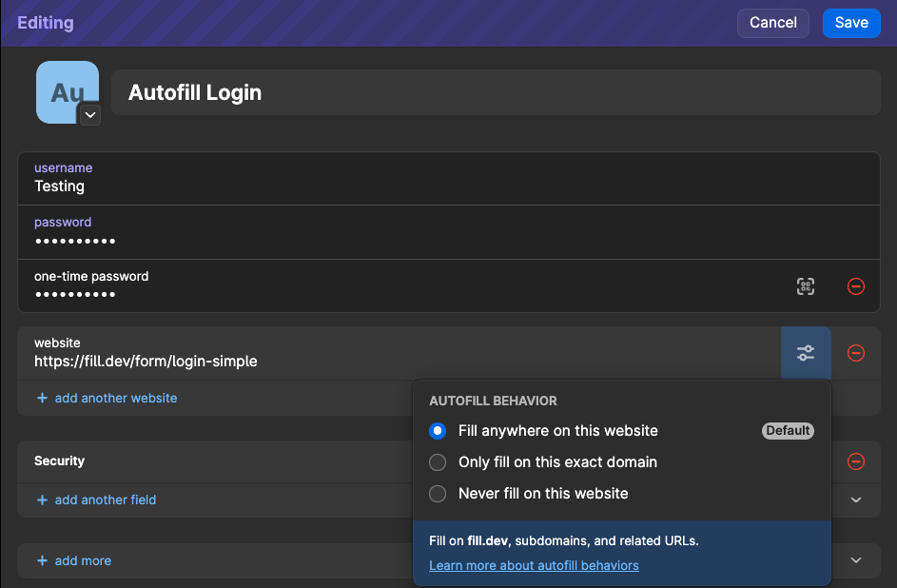Expand the add another field chevron
Viewport: 897px width, 588px height.
click(x=856, y=500)
